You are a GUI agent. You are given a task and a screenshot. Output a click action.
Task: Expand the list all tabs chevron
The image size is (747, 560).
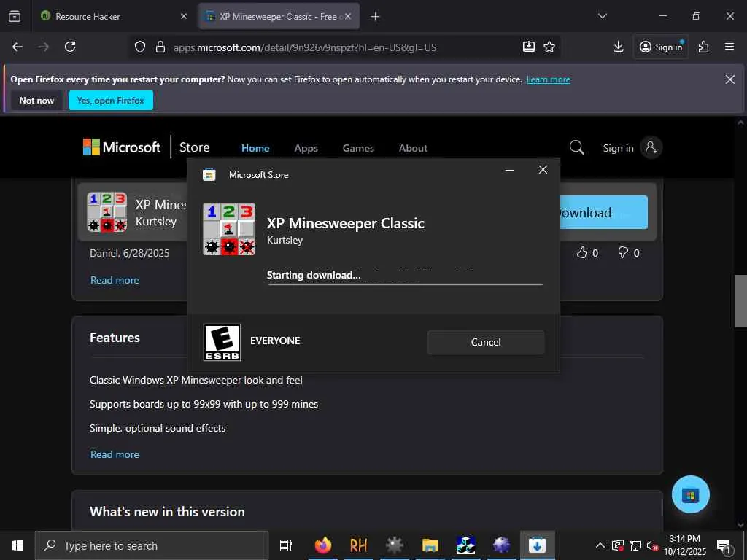click(602, 16)
